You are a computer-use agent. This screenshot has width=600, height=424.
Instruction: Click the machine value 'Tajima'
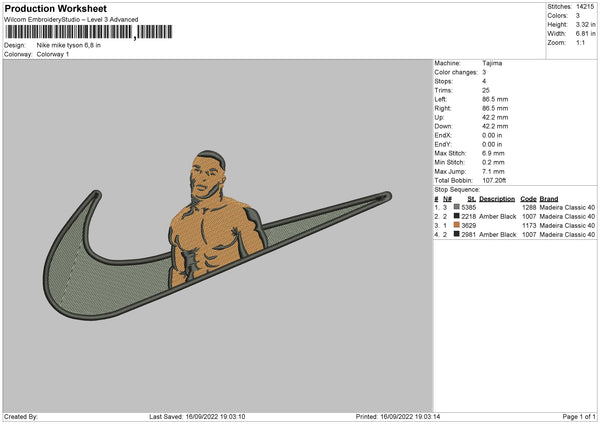point(492,63)
